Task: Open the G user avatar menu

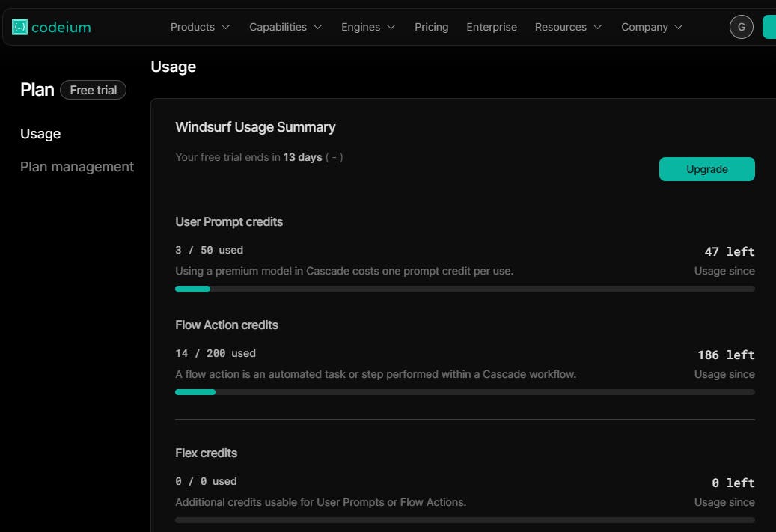Action: [741, 27]
